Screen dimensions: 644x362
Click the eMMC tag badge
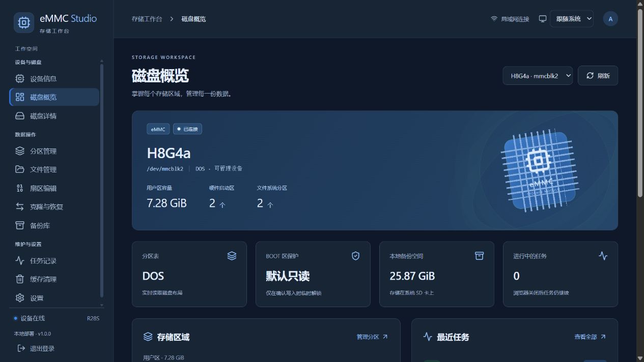click(158, 129)
